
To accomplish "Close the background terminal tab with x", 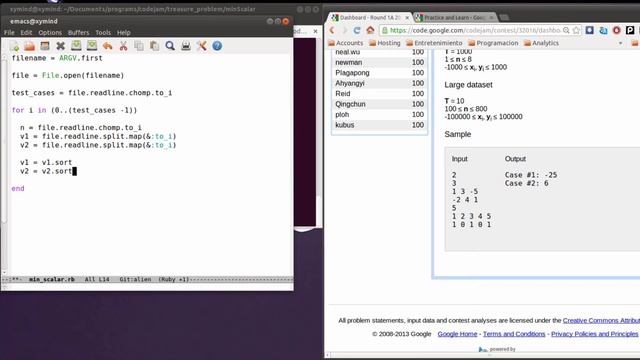I will [315, 31].
